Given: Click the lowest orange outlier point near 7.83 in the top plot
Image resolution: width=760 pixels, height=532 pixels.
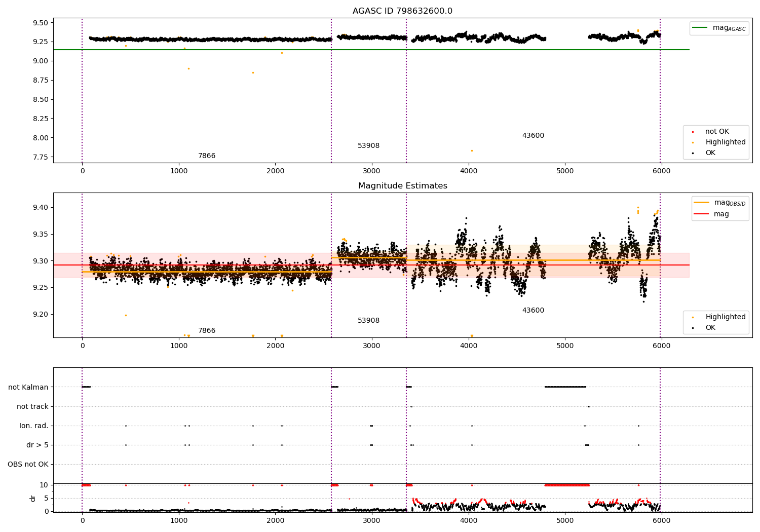Looking at the screenshot, I should tap(472, 150).
